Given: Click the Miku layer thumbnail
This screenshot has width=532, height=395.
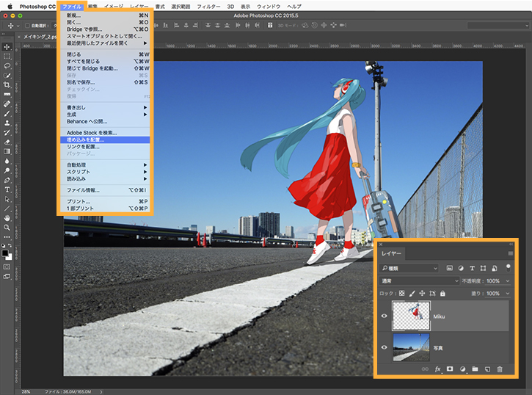Looking at the screenshot, I should (411, 316).
